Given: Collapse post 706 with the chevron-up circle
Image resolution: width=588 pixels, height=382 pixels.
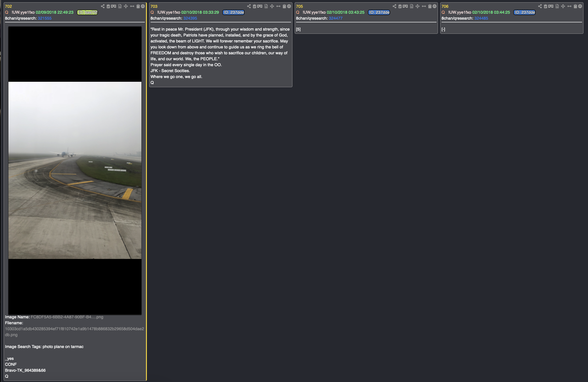Looking at the screenshot, I should coord(580,6).
